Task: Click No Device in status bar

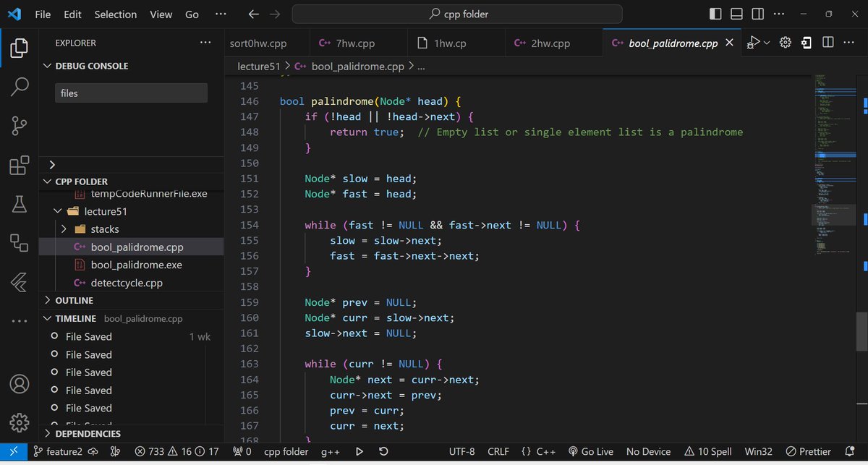Action: point(648,451)
